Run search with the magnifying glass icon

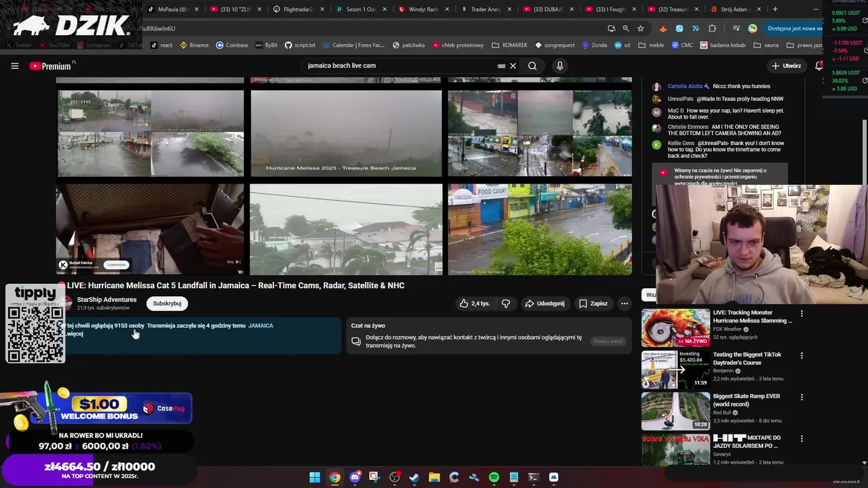pos(532,66)
